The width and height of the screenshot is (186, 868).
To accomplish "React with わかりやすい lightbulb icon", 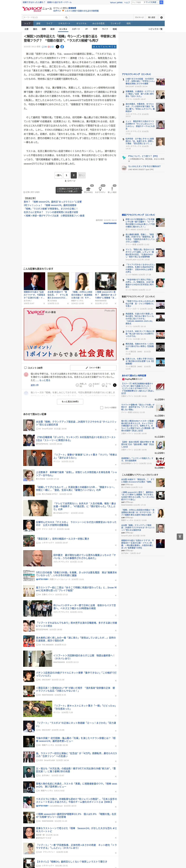I will (100, 189).
